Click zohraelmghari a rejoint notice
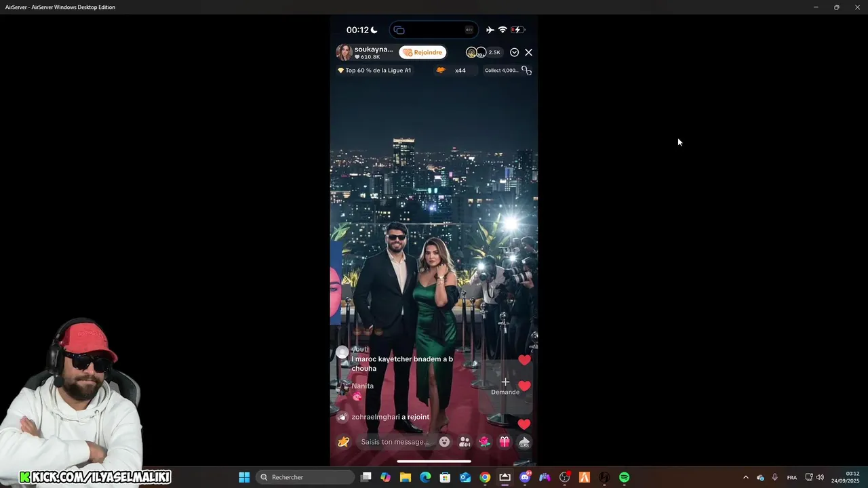Image resolution: width=868 pixels, height=488 pixels. pyautogui.click(x=390, y=417)
